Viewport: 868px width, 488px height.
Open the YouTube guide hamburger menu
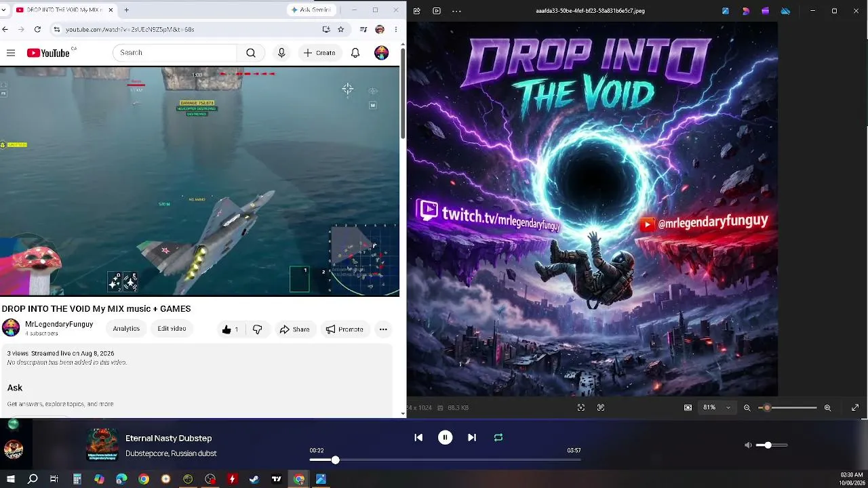(x=11, y=53)
